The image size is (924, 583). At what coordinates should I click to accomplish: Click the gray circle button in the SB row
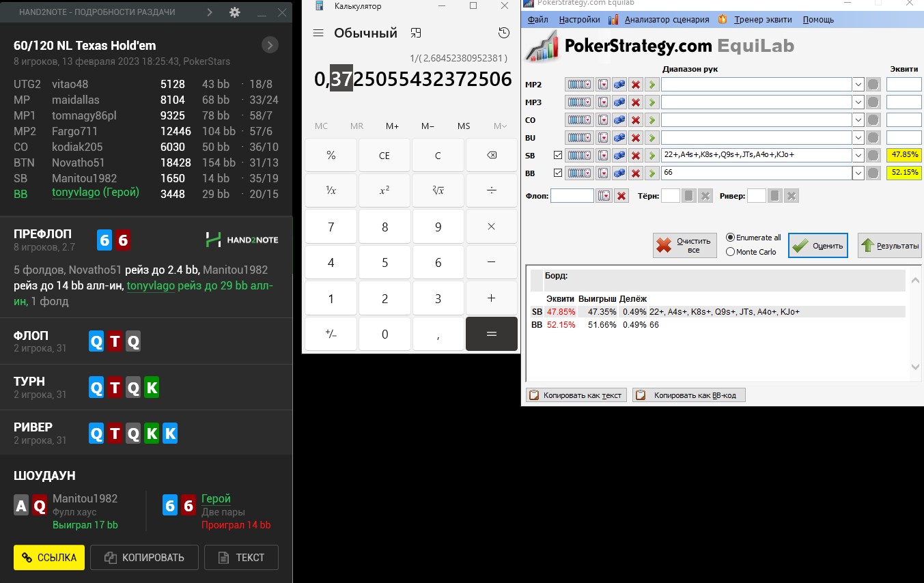(x=873, y=155)
